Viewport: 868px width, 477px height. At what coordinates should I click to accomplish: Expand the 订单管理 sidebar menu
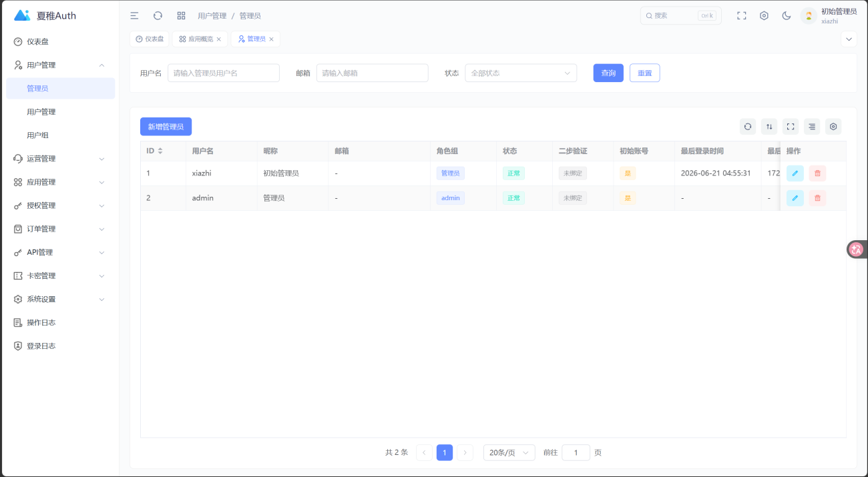(x=60, y=229)
